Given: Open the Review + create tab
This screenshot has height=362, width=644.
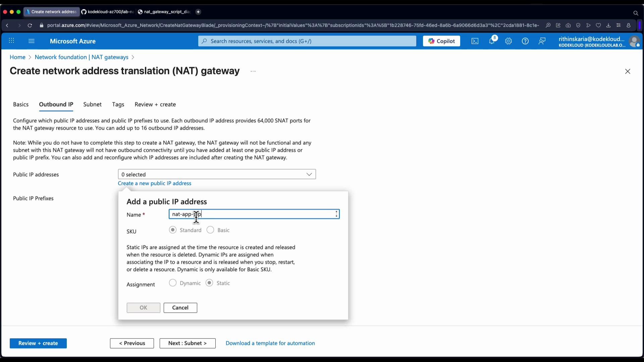Looking at the screenshot, I should pos(155,105).
